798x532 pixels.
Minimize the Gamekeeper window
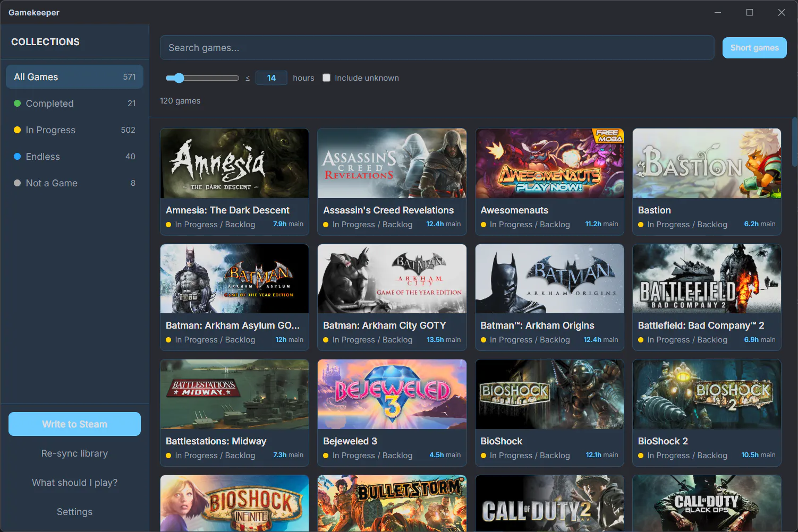coord(718,12)
